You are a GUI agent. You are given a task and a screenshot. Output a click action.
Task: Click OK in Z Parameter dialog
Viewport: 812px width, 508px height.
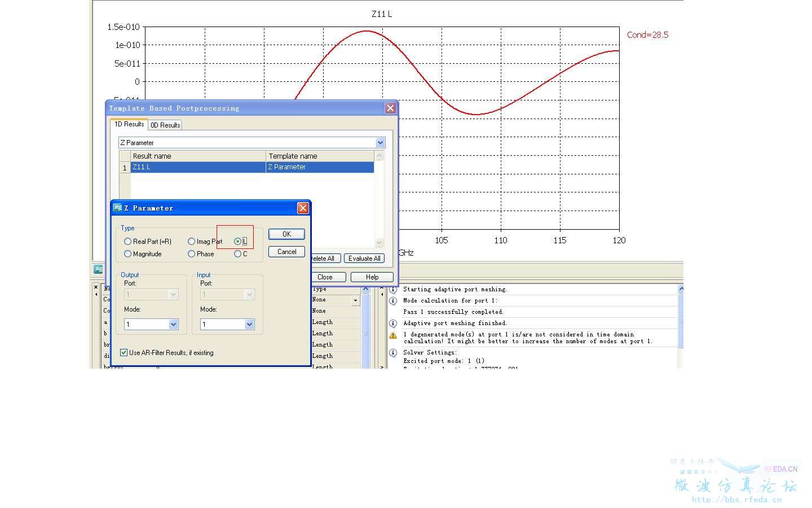coord(286,234)
